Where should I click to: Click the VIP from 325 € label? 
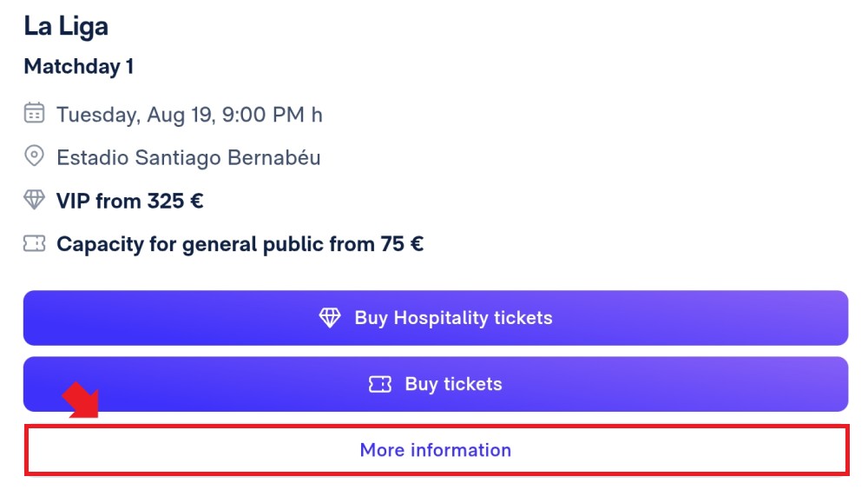(x=130, y=201)
